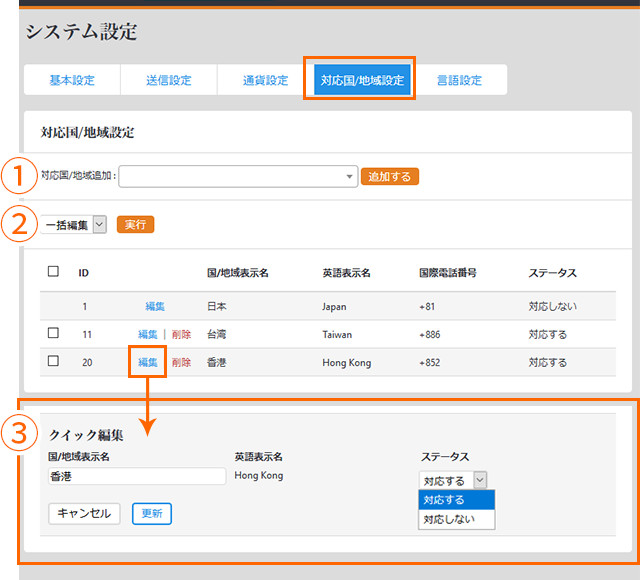Select the 対応国/地域設定 tab

click(362, 80)
